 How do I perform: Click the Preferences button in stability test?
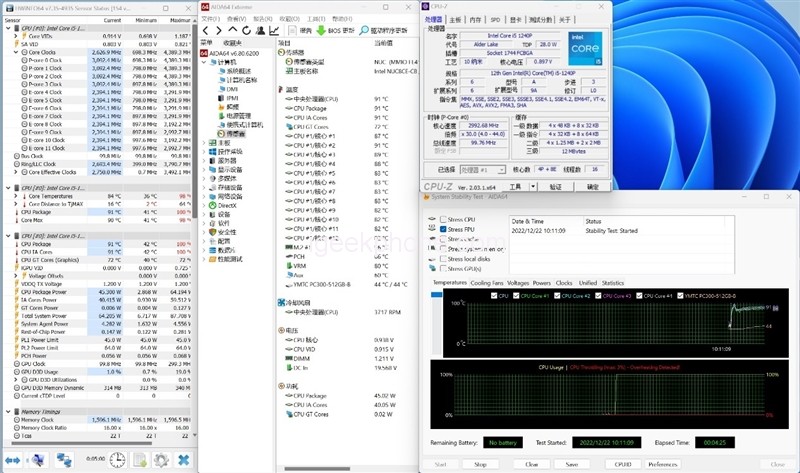click(x=662, y=464)
